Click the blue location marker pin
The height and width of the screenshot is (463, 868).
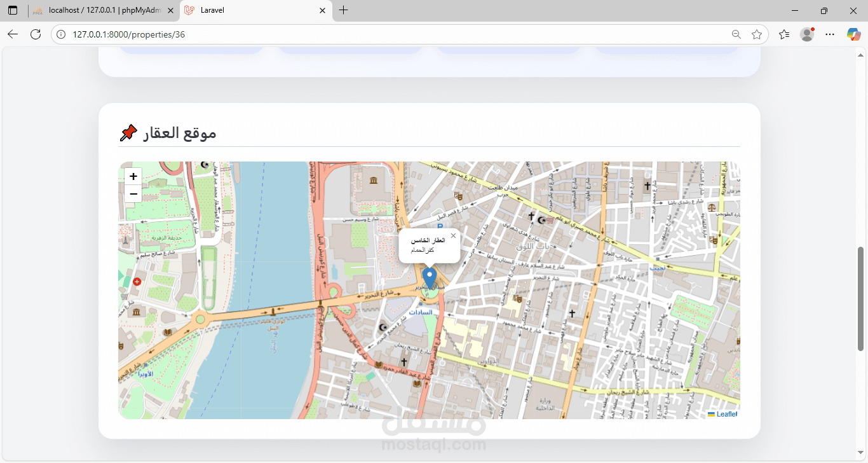[x=430, y=279]
